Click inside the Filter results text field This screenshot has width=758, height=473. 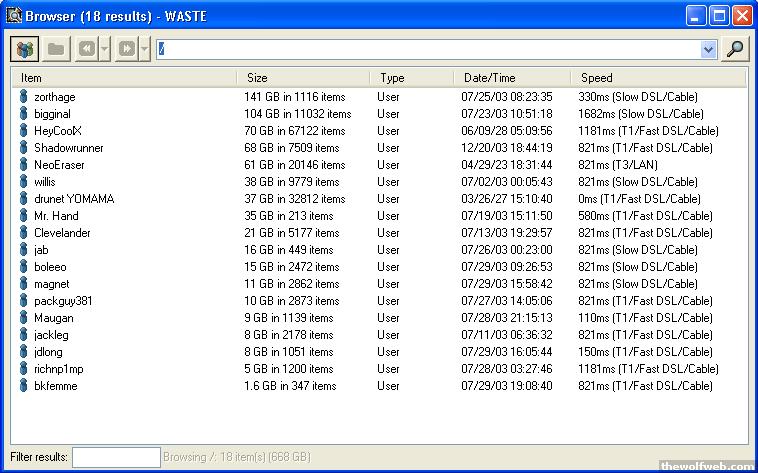(116, 457)
